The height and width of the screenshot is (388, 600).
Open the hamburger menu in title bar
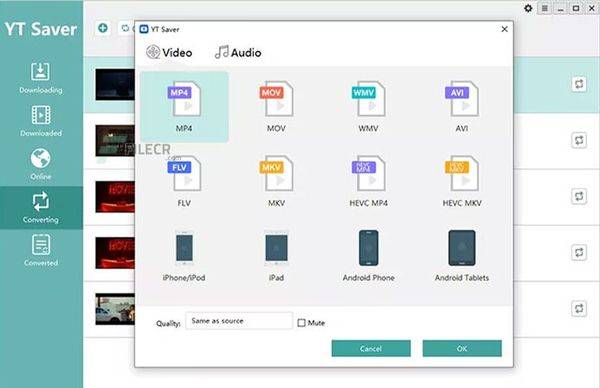545,8
